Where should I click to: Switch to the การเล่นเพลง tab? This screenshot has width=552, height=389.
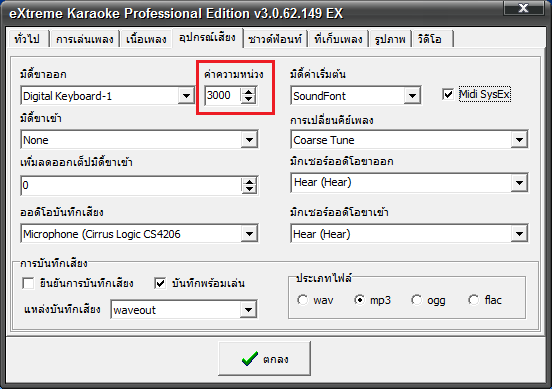point(84,38)
